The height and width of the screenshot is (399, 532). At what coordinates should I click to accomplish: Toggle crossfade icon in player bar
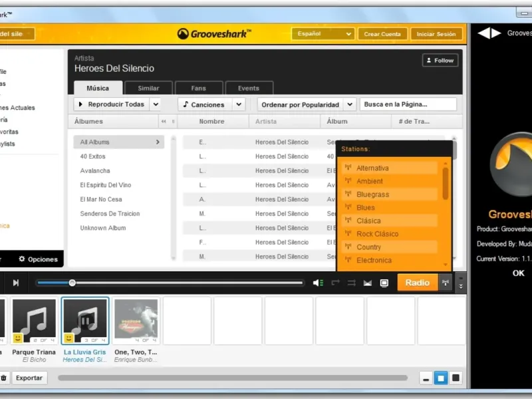[368, 283]
